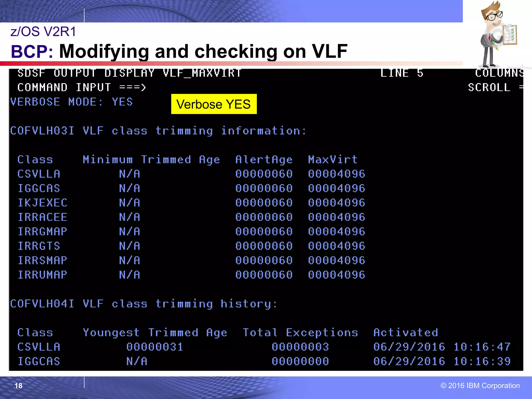Click the IGGCAS class in trimming information
The image size is (532, 399).
(39, 188)
